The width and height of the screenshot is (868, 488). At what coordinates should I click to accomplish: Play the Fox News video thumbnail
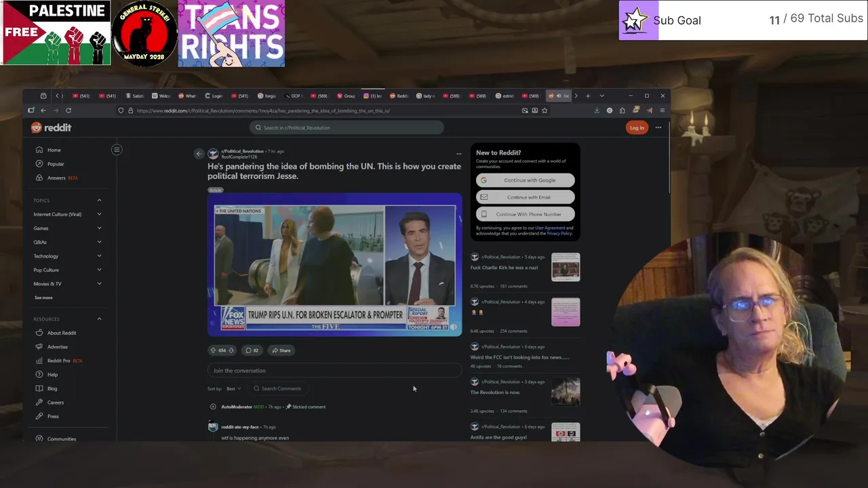pyautogui.click(x=334, y=265)
